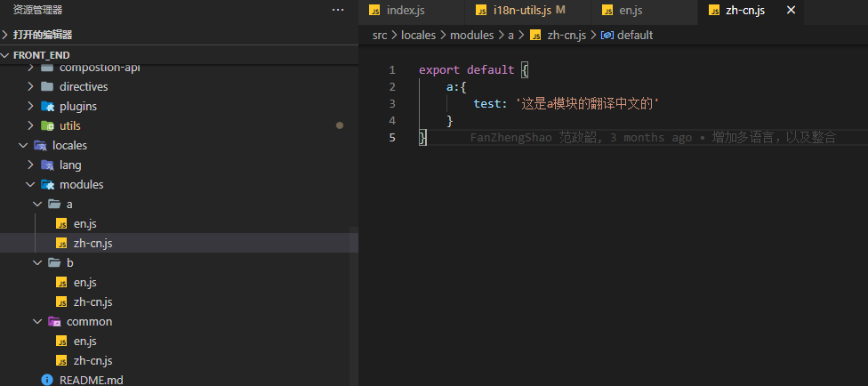Click the modules breadcrumb segment

tap(471, 35)
